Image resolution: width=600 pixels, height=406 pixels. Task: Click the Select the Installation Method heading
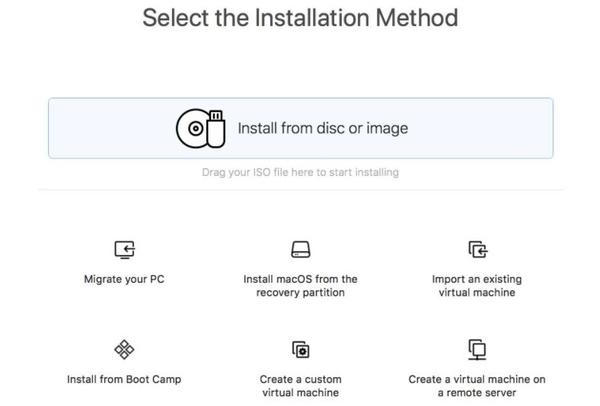pos(300,18)
